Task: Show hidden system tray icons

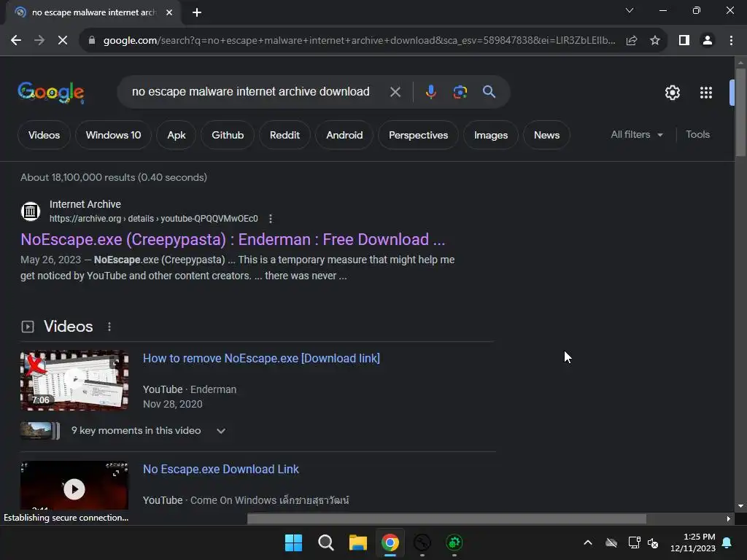Action: (588, 542)
